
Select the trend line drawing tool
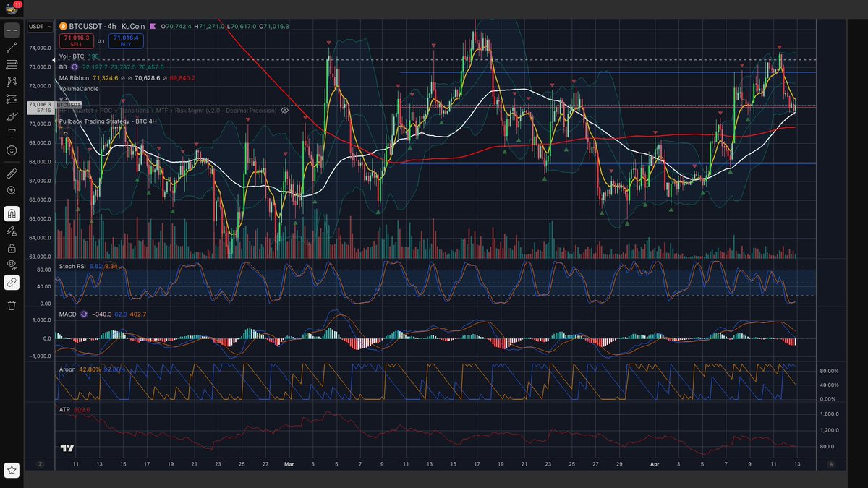(x=12, y=48)
